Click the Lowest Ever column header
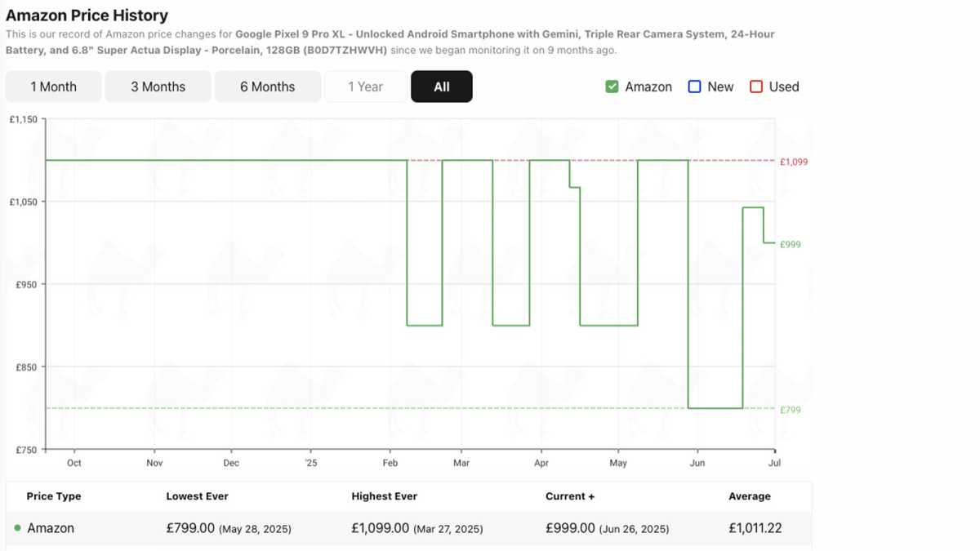This screenshot has height=551, width=980. coord(197,496)
